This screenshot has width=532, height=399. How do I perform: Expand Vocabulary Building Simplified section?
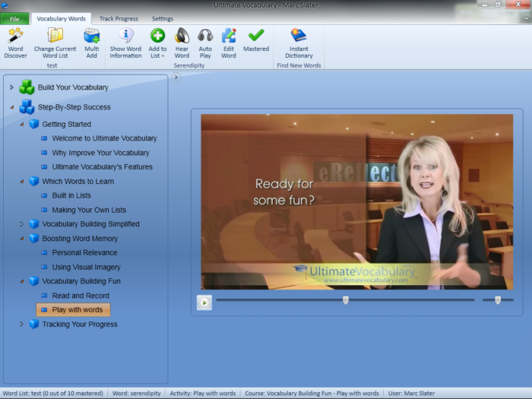[x=21, y=224]
